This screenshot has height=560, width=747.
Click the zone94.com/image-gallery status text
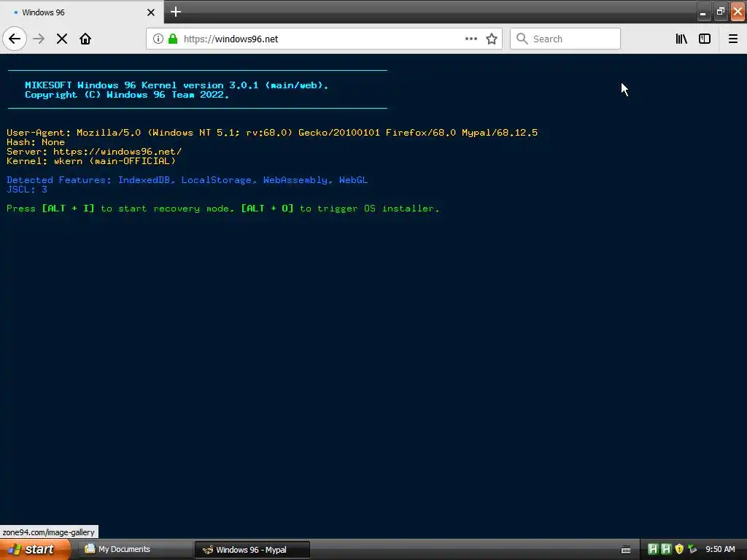(49, 532)
